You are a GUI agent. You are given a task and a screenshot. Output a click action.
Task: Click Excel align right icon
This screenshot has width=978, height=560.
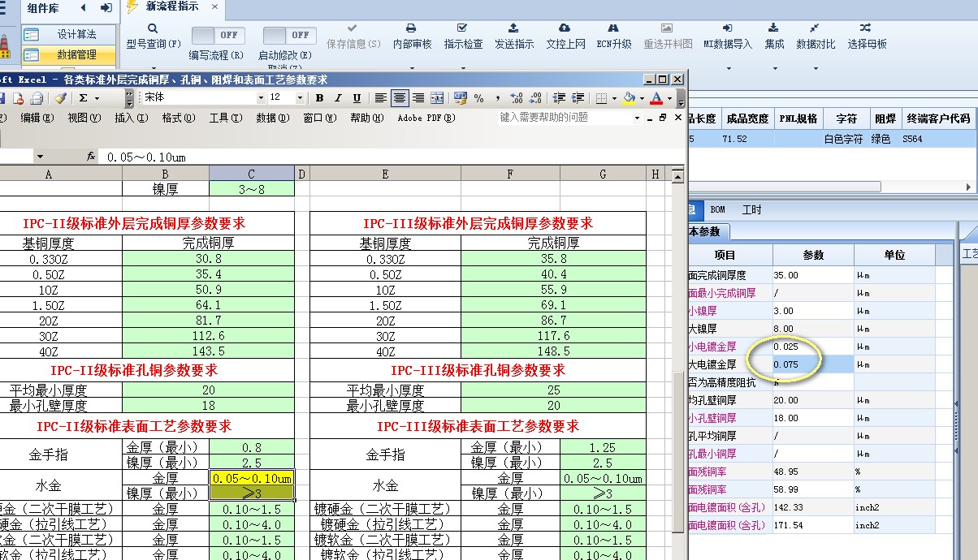point(418,98)
